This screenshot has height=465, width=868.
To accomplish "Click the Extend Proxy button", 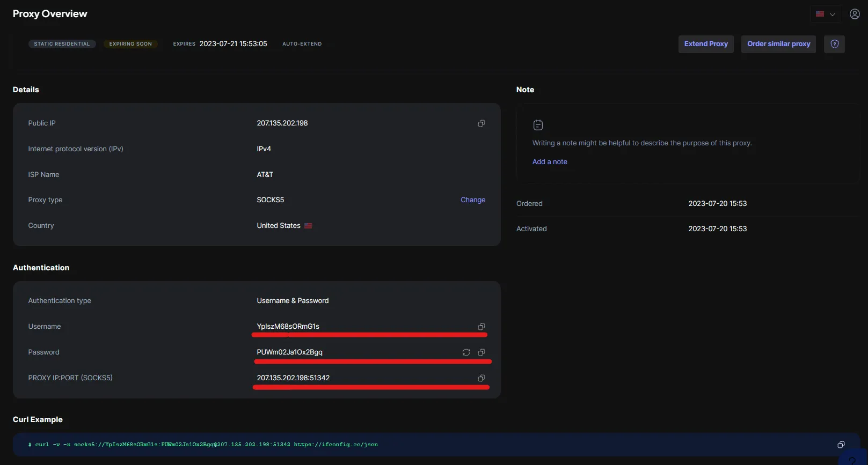I will click(x=705, y=44).
